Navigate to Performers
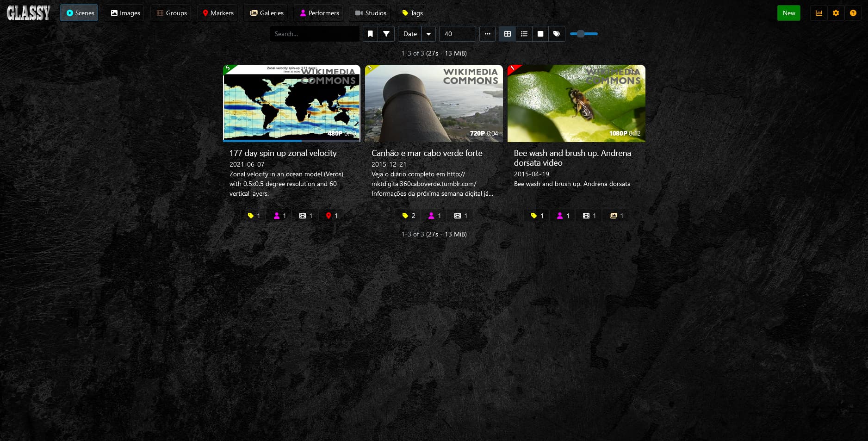Screen dimensions: 868x441 [x=319, y=13]
